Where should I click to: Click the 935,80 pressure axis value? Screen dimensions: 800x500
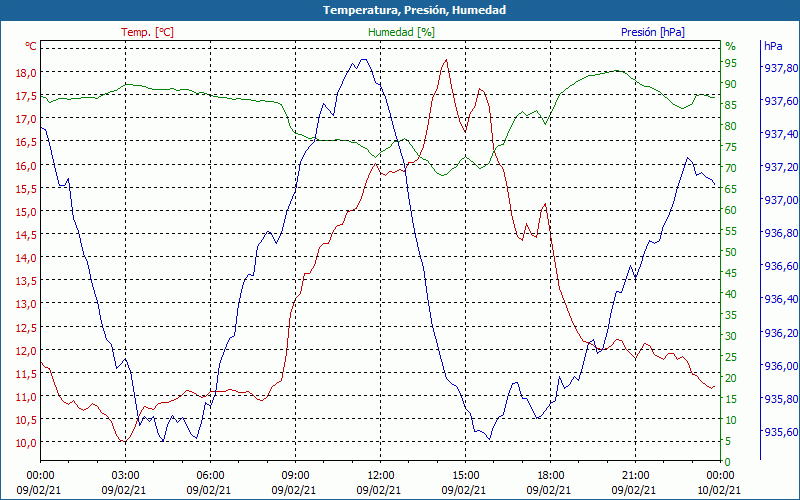click(x=781, y=398)
